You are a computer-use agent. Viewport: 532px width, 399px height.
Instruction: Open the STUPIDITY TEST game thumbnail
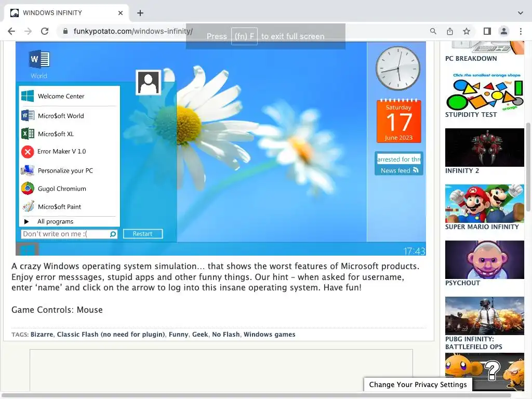pos(485,91)
